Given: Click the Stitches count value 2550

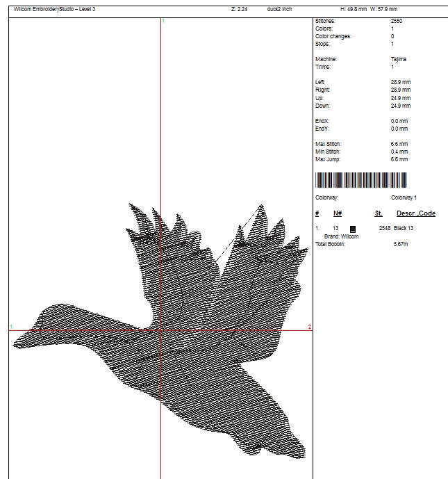Looking at the screenshot, I should (397, 22).
